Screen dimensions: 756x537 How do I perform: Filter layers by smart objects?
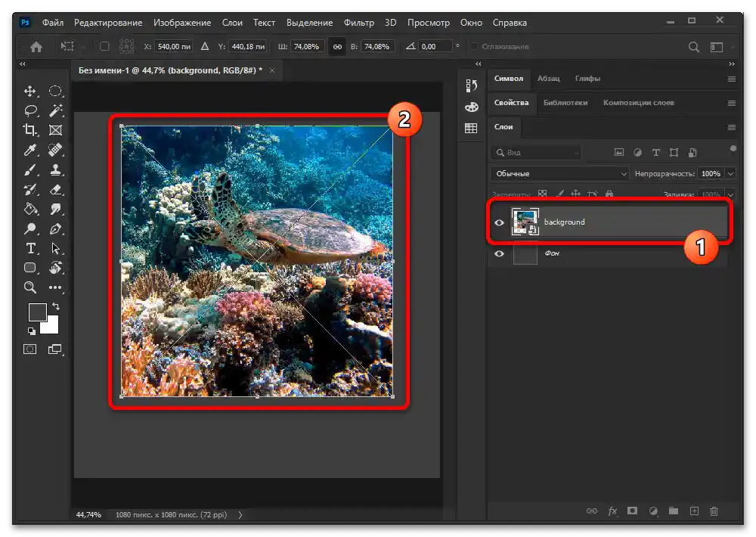click(x=692, y=153)
